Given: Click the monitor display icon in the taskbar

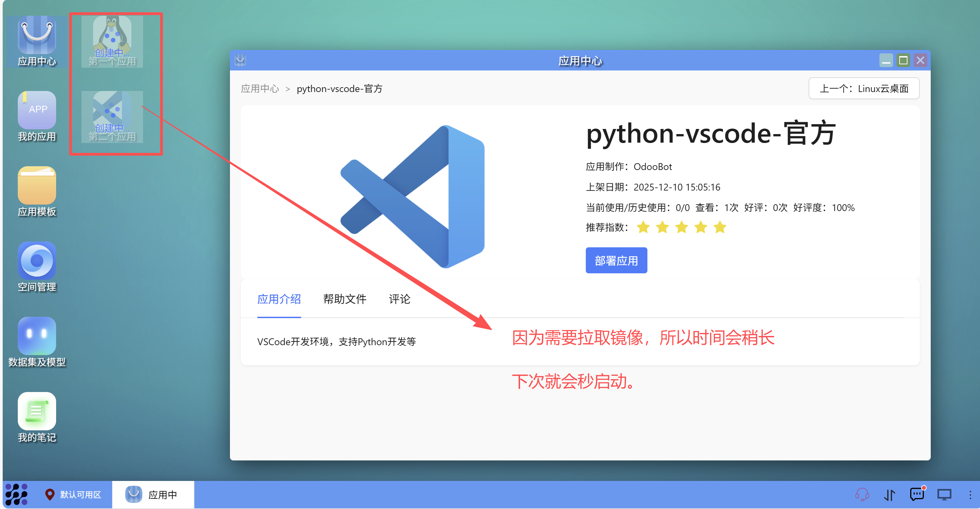Looking at the screenshot, I should click(944, 494).
